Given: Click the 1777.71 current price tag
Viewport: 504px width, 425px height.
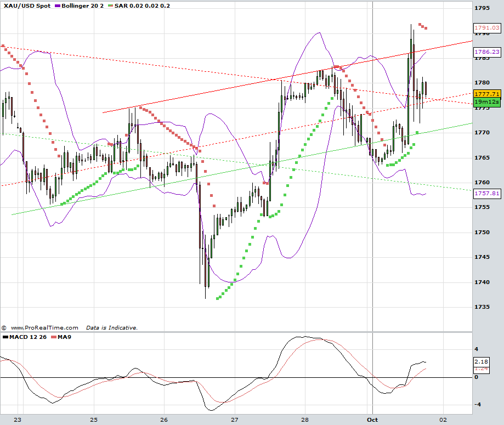Looking at the screenshot, I should point(487,94).
